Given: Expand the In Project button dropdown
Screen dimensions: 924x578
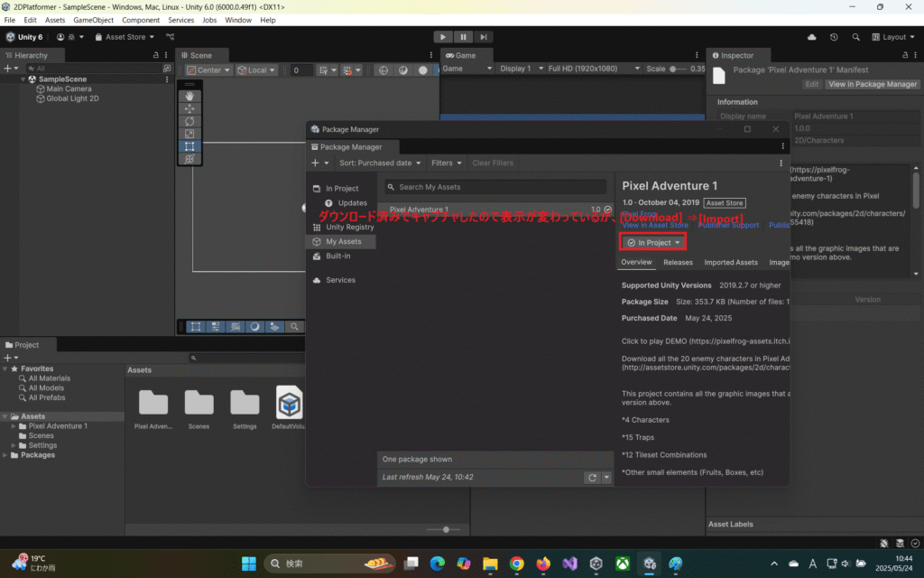Looking at the screenshot, I should tap(678, 243).
